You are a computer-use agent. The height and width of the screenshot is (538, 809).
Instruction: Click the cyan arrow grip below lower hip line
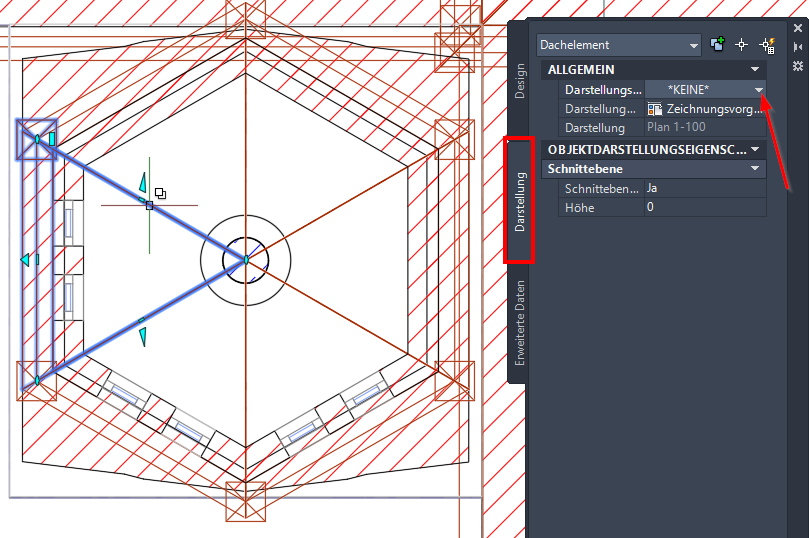(x=143, y=337)
